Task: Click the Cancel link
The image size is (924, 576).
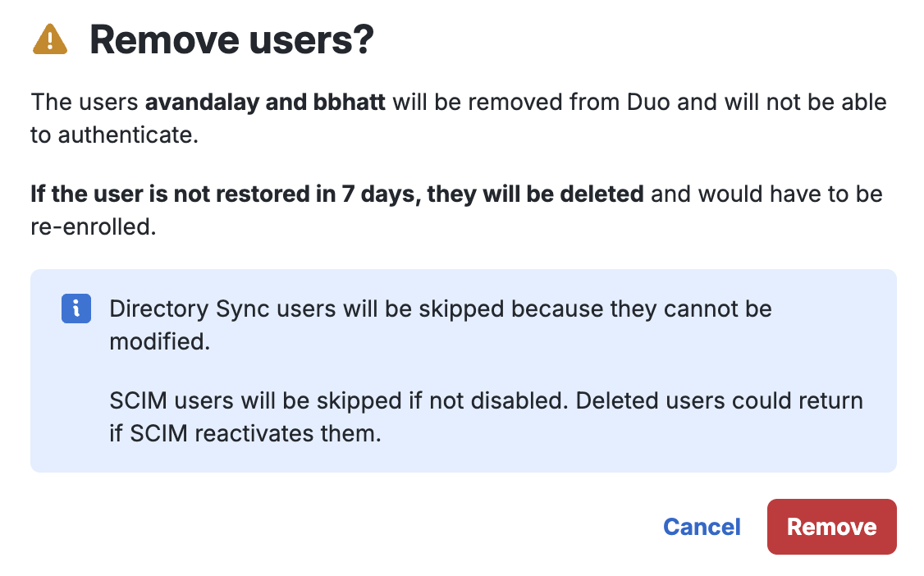Action: point(702,527)
